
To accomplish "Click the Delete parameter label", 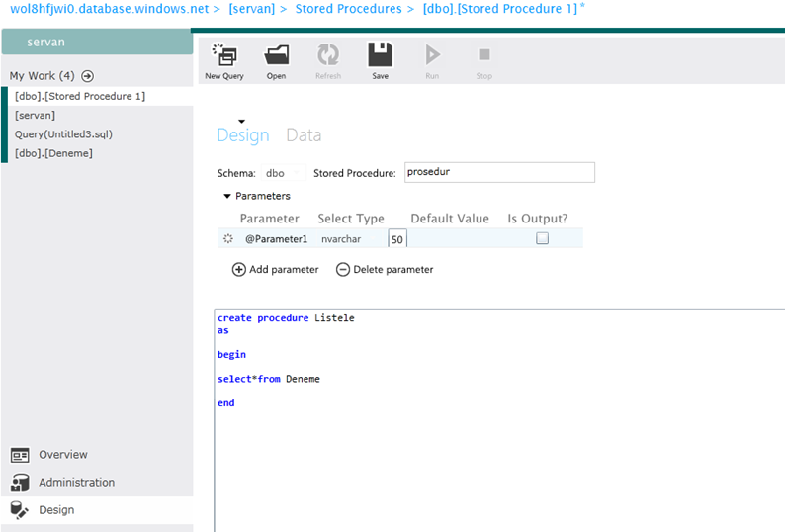I will pyautogui.click(x=393, y=270).
